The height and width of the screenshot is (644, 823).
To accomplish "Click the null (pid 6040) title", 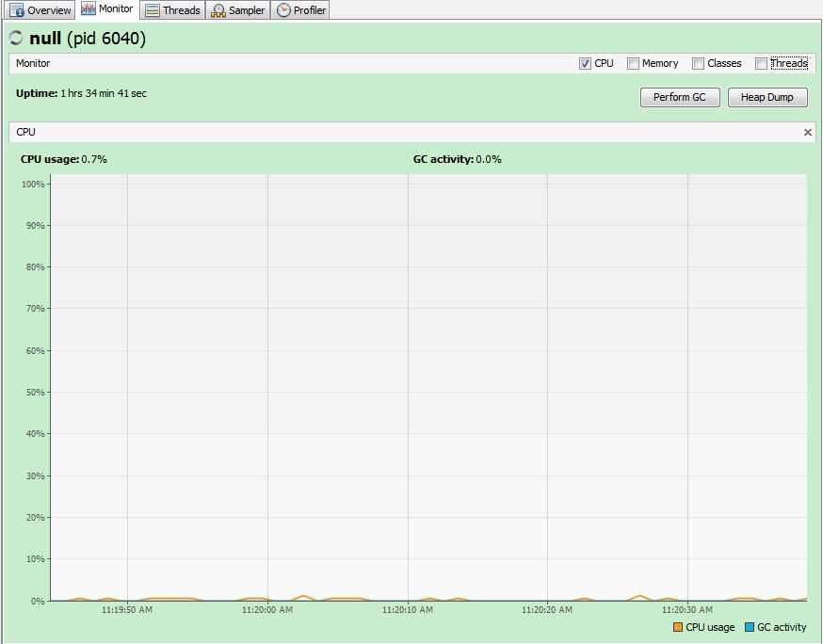I will coord(88,39).
